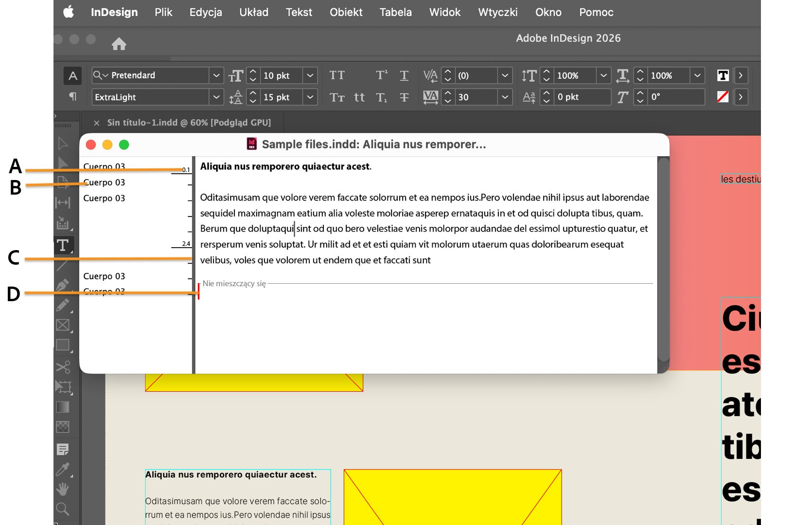
Task: Open the Okno menu
Action: [x=548, y=12]
